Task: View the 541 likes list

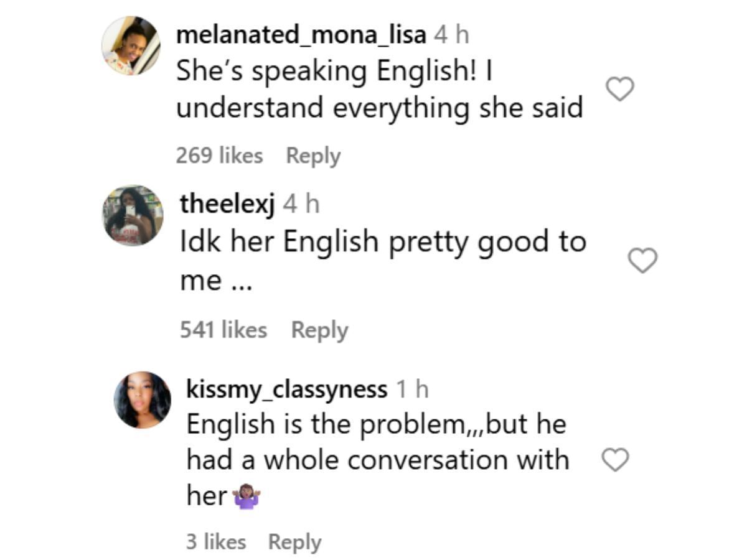Action: [223, 330]
